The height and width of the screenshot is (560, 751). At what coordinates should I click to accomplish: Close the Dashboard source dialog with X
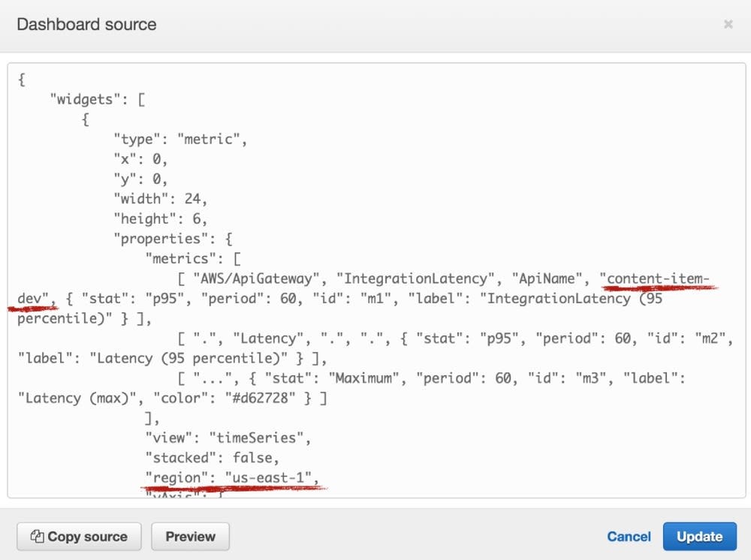(728, 24)
